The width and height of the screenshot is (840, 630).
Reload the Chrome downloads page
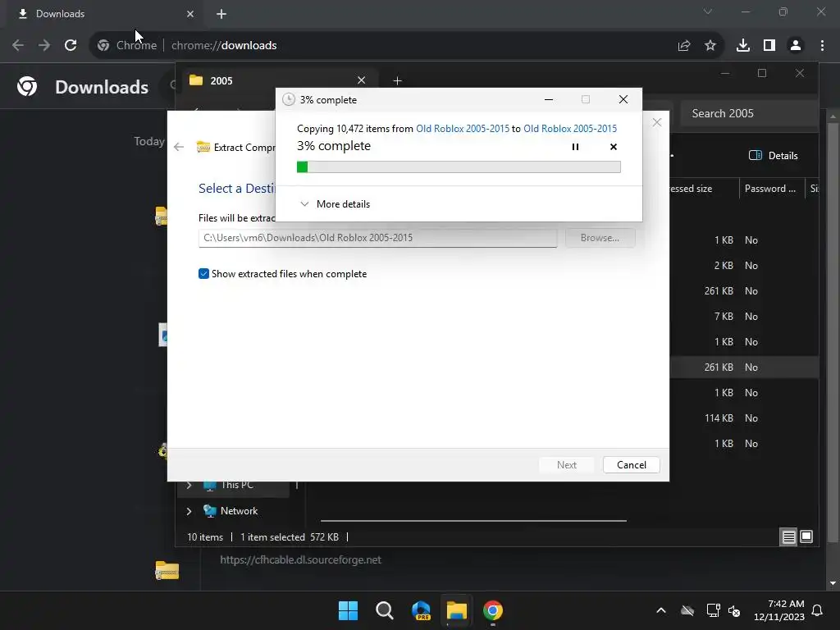tap(71, 46)
